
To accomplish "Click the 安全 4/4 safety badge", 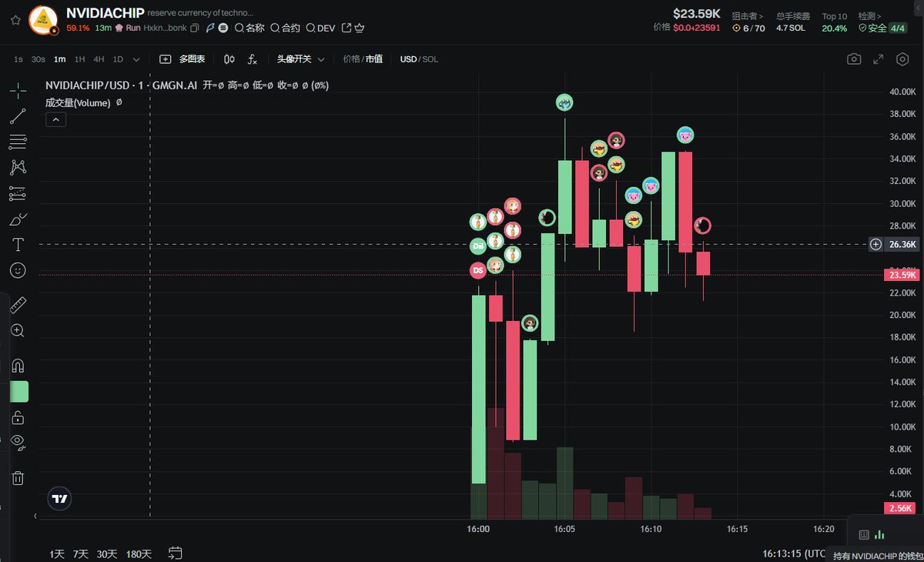I will (x=882, y=28).
